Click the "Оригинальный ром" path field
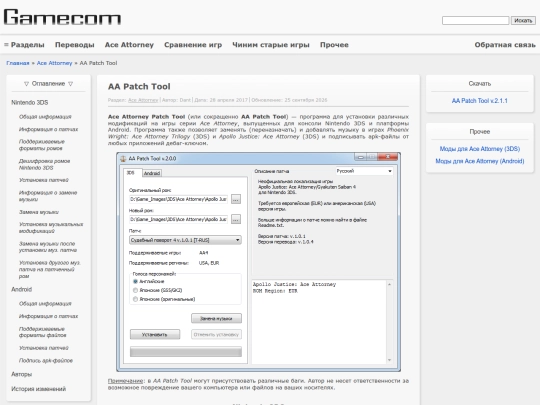 tap(178, 199)
